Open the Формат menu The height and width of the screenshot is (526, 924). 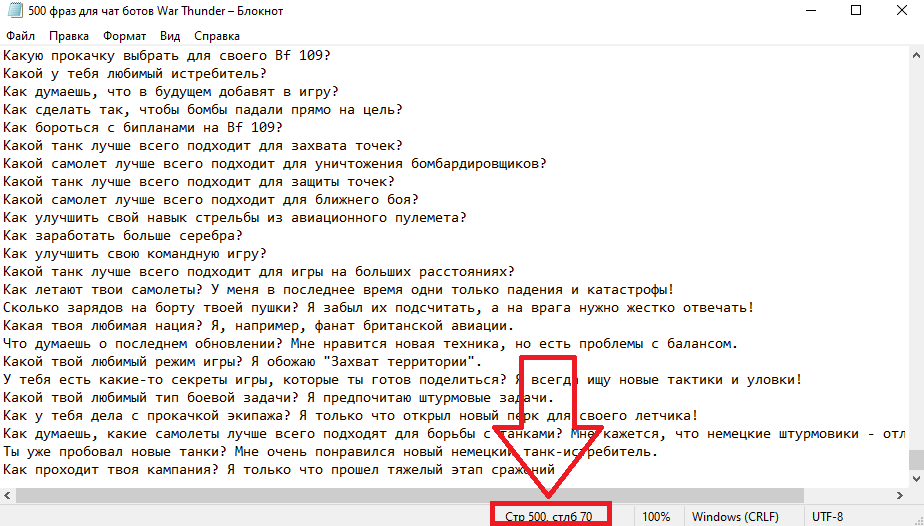click(124, 36)
